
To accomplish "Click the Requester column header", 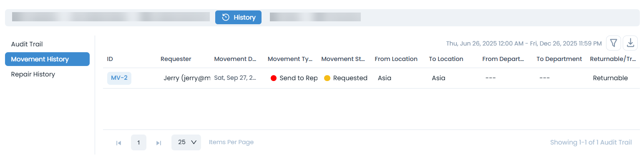I will click(x=176, y=59).
